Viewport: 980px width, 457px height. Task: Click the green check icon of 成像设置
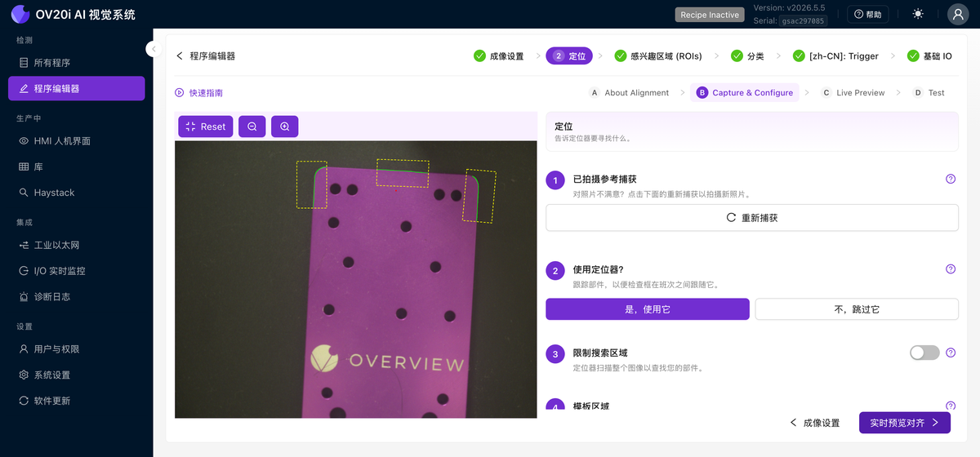[479, 56]
